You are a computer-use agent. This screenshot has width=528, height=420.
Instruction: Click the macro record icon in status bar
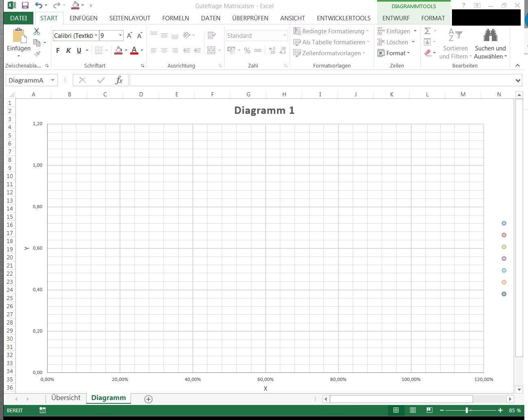[42, 410]
